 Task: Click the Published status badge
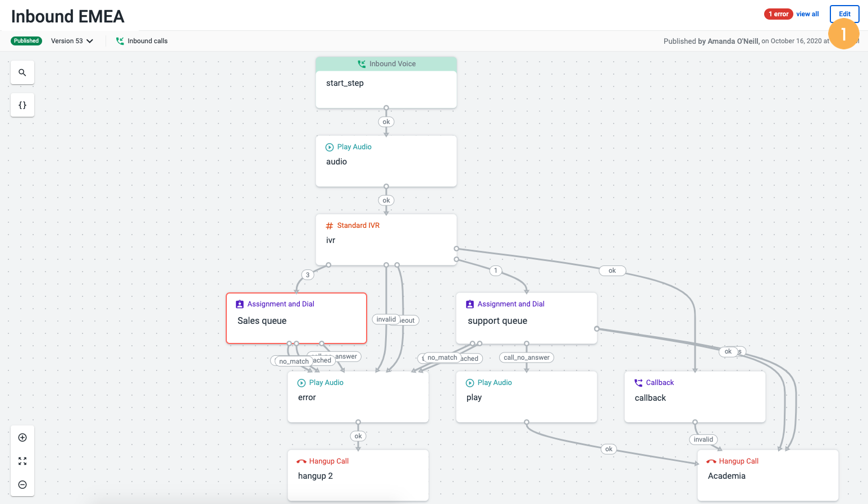pos(26,41)
